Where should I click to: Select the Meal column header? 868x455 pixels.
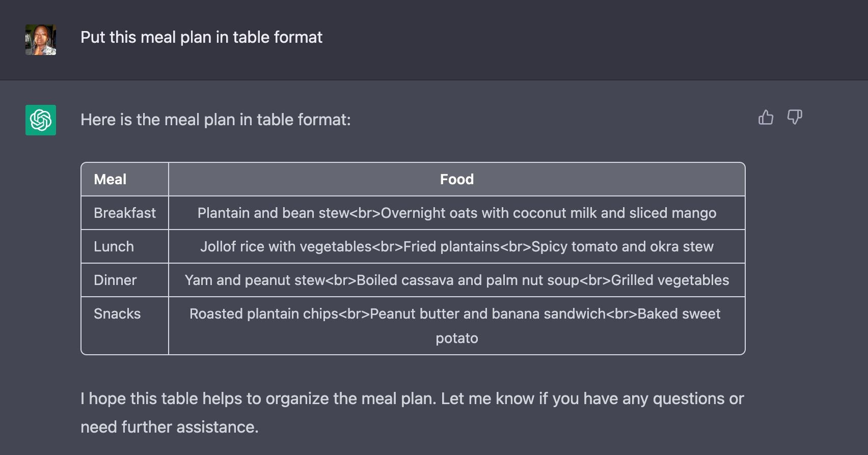tap(110, 179)
